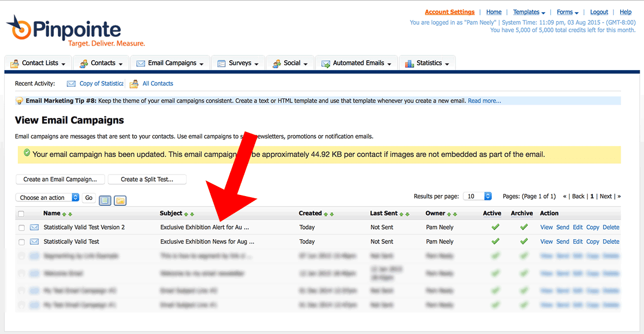Click Create an Email Campaign button
The height and width of the screenshot is (334, 644).
click(60, 179)
